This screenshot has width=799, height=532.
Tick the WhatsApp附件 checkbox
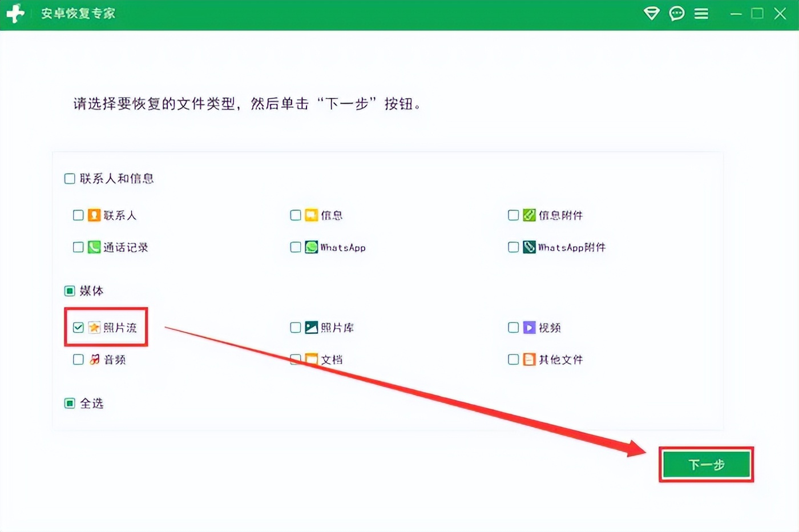[513, 247]
